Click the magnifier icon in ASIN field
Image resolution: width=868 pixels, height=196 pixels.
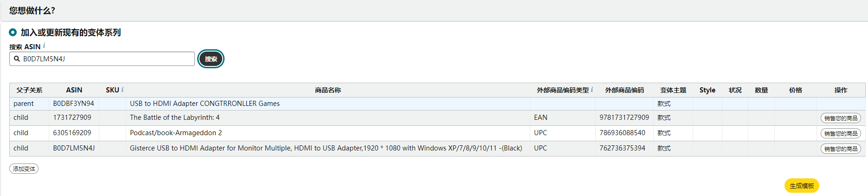click(17, 59)
